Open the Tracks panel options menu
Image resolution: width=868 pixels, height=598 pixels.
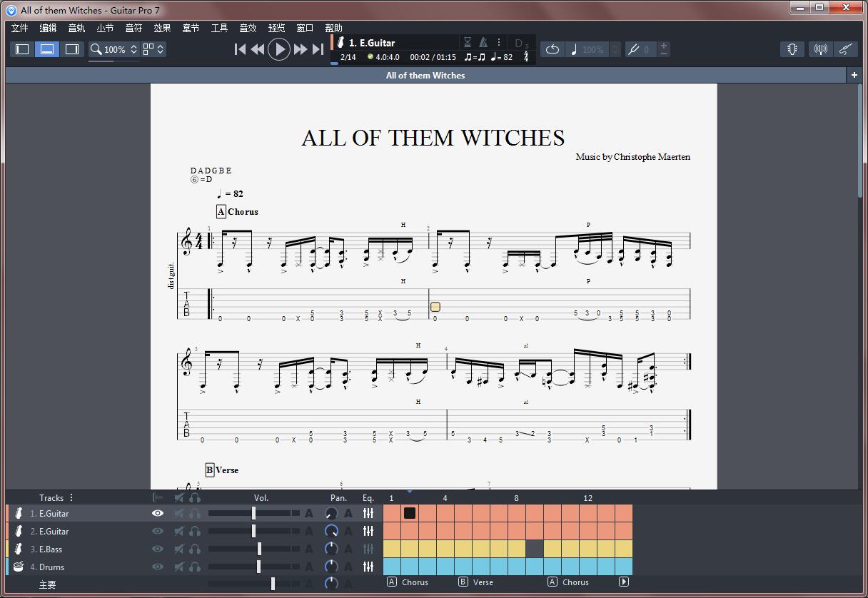(x=71, y=497)
